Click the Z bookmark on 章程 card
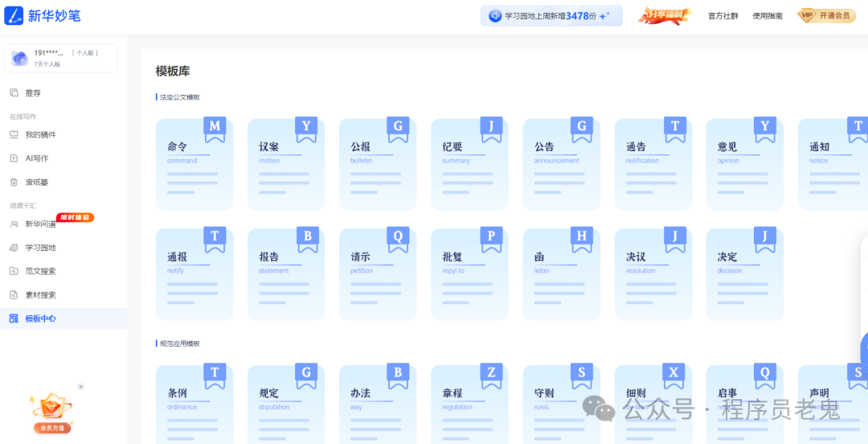Screen dimensions: 868x444 491,376
